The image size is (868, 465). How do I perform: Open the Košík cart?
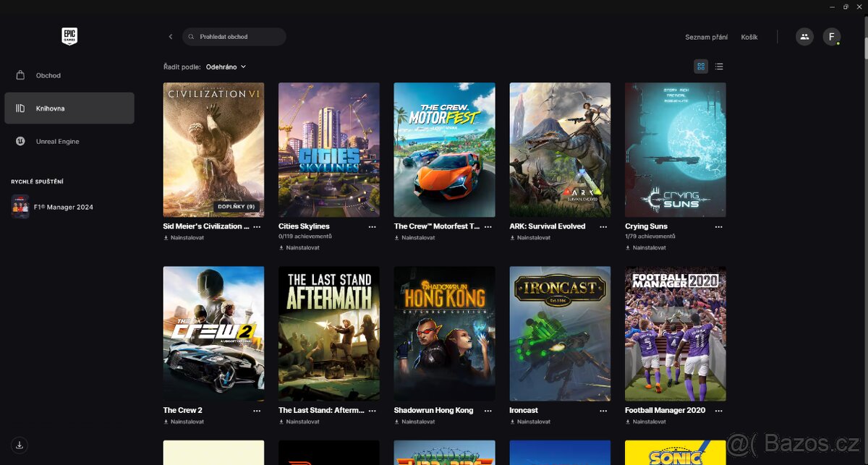[x=750, y=36]
